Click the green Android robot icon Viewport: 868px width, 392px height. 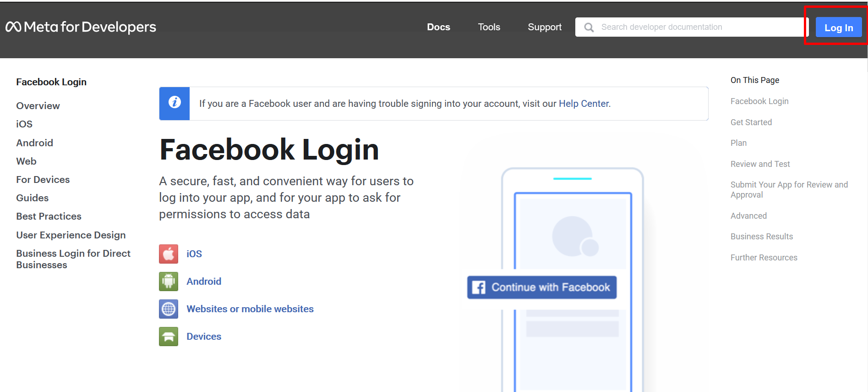click(x=169, y=282)
